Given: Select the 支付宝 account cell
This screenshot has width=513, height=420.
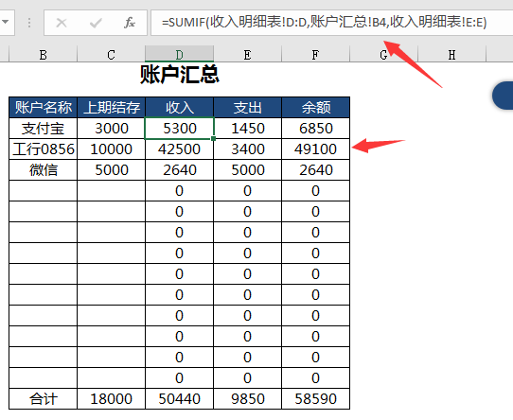Looking at the screenshot, I should point(43,129).
